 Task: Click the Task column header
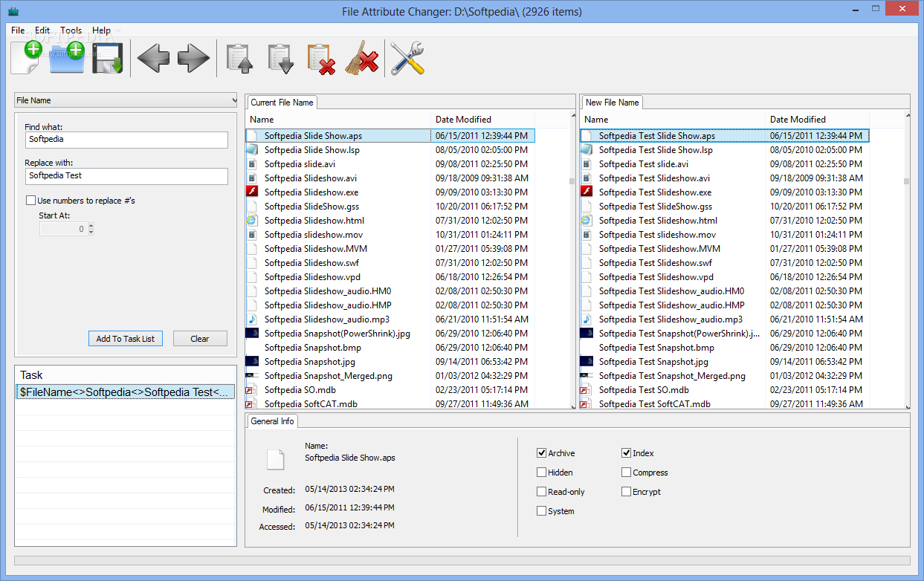point(126,375)
